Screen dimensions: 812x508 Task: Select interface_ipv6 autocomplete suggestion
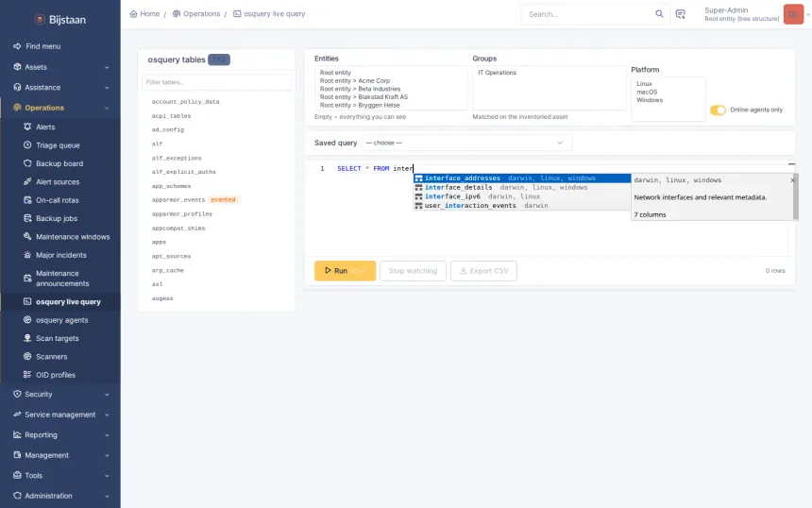(522, 196)
